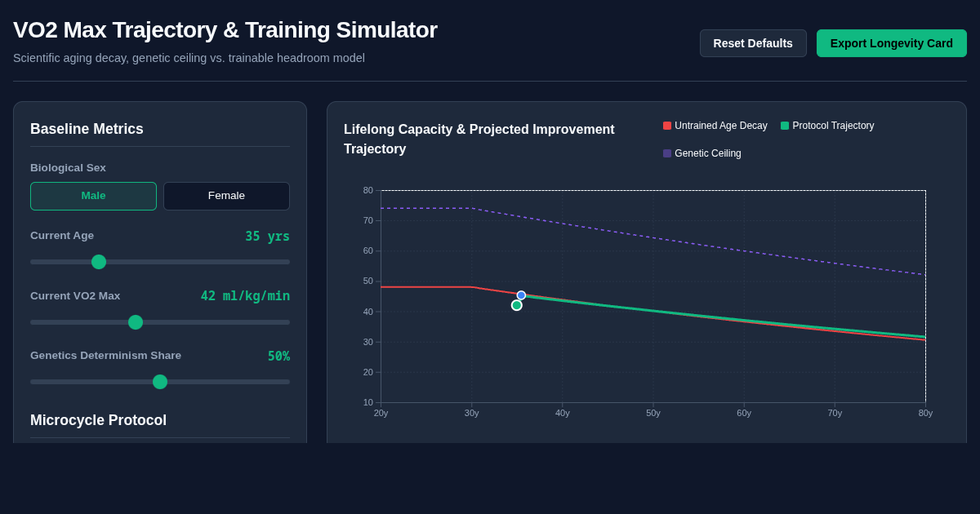Click the 42 ml/kg/min value
This screenshot has width=980, height=514.
(245, 296)
